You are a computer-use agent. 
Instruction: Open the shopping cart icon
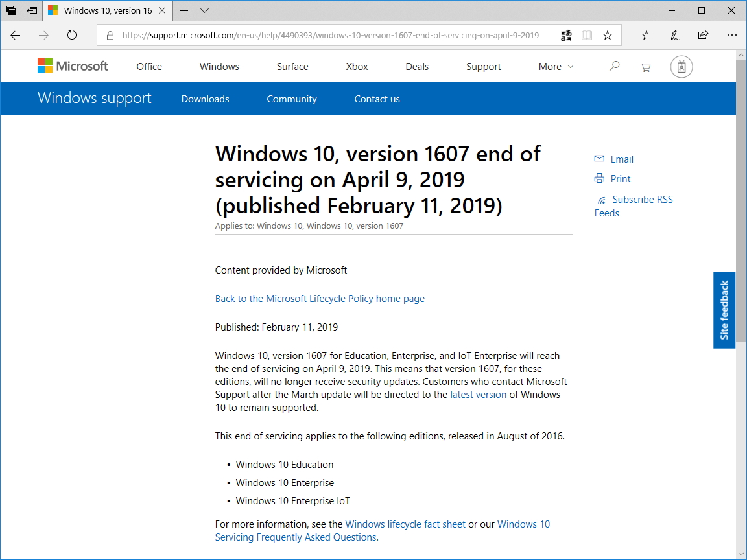point(645,67)
